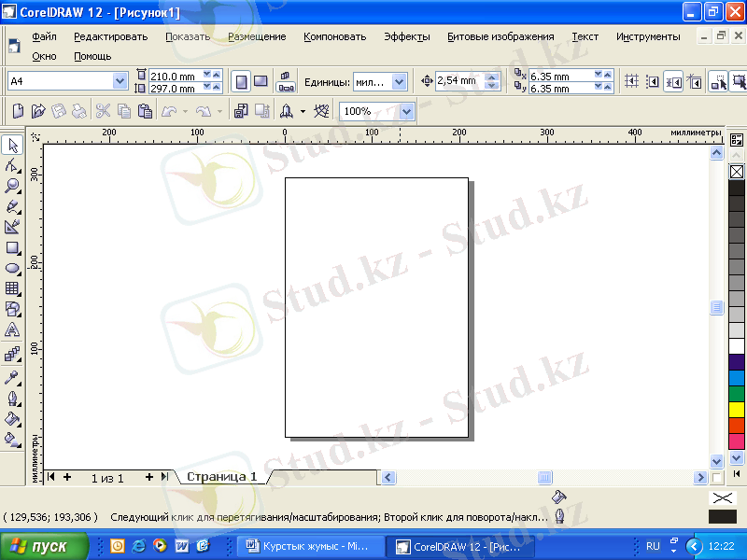Select the Eyedropper tool
This screenshot has height=560, width=747.
(12, 378)
